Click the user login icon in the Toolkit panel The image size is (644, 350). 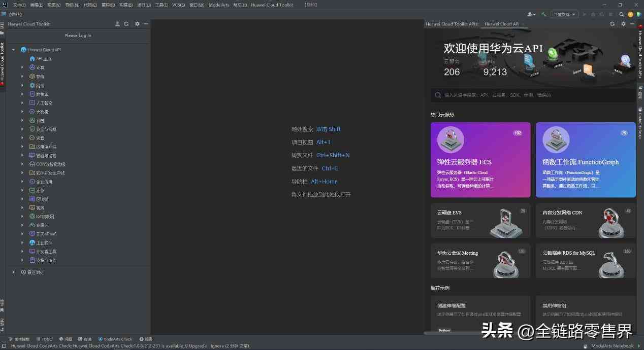pyautogui.click(x=117, y=24)
